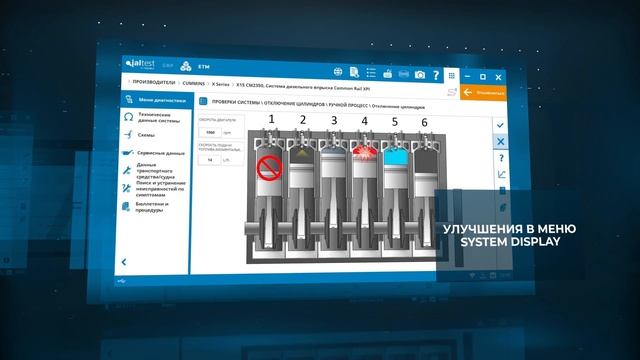640x360 pixels.
Task: Open help question mark in top bar
Action: [x=436, y=75]
